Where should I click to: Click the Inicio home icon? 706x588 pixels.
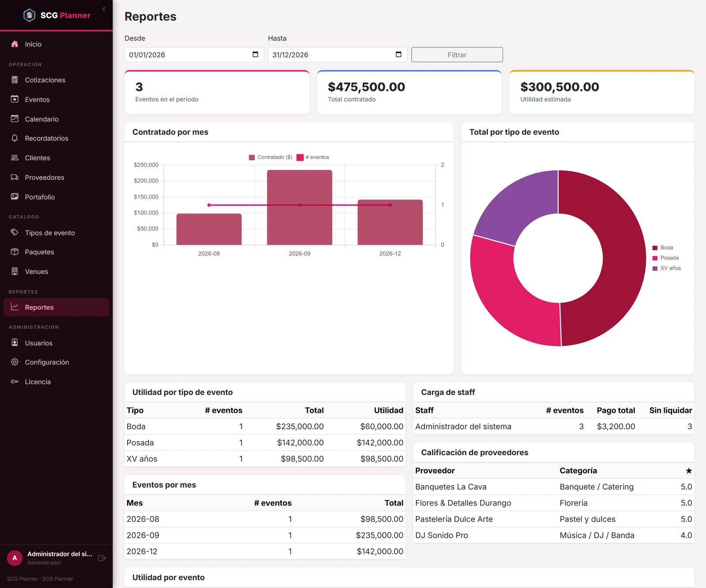click(15, 44)
